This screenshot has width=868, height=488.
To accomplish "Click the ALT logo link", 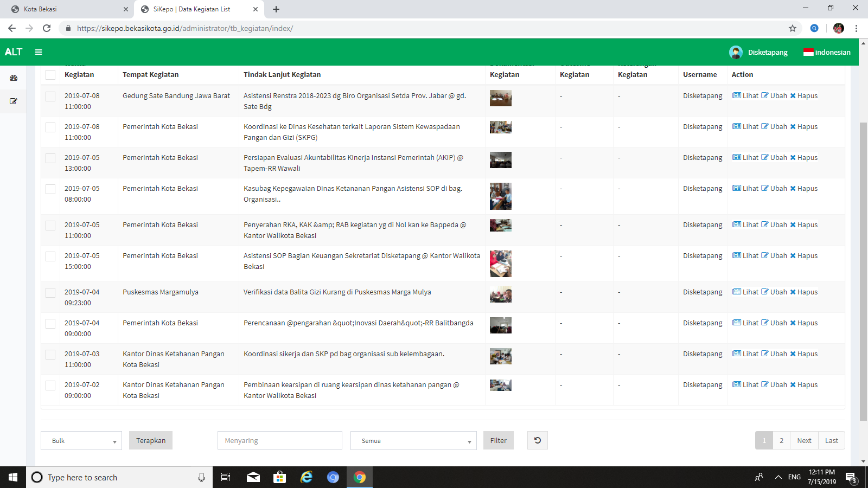I will [x=14, y=52].
